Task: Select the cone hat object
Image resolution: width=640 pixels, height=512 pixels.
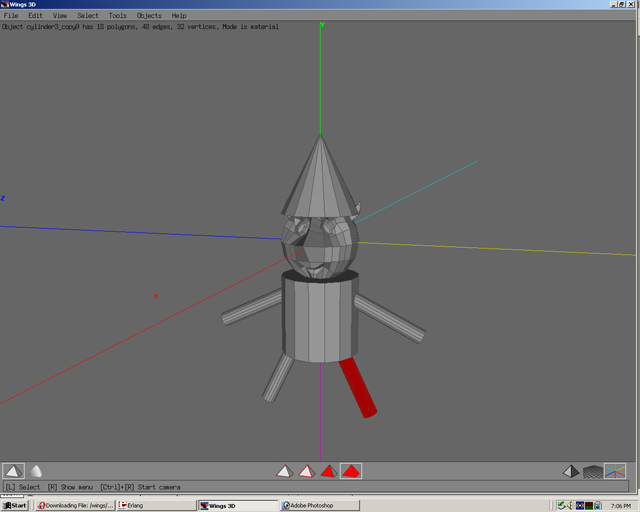Action: 320,184
